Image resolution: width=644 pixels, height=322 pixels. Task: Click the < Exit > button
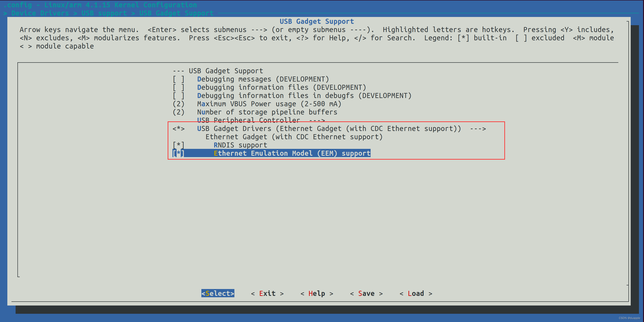coord(267,293)
